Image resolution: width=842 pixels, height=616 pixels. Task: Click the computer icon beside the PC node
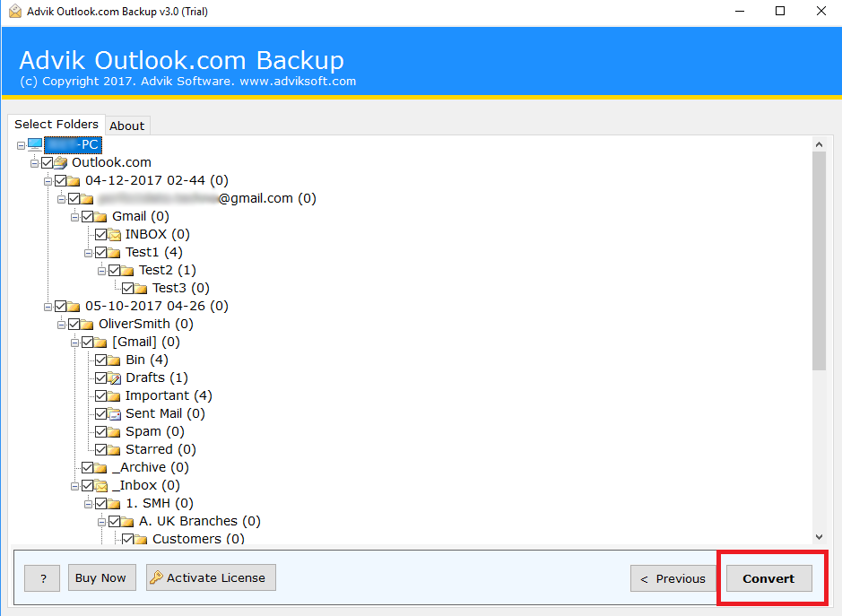coord(35,144)
